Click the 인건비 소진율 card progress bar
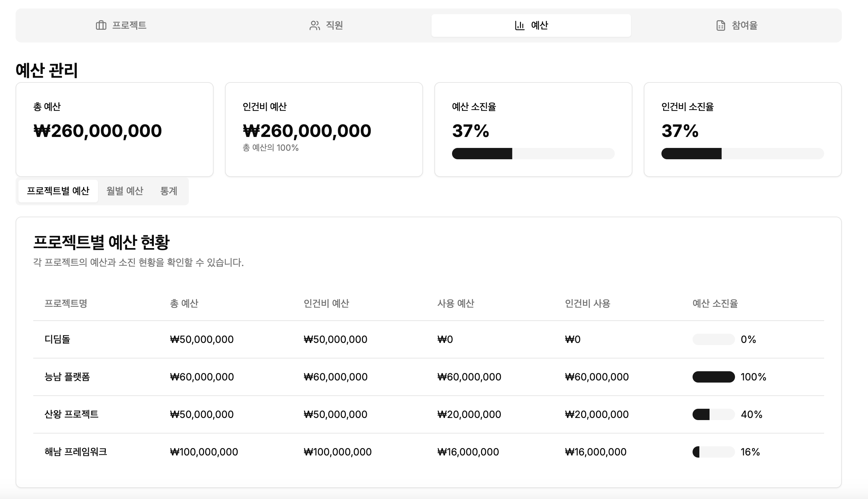Screen dimensions: 868x499 (742, 154)
